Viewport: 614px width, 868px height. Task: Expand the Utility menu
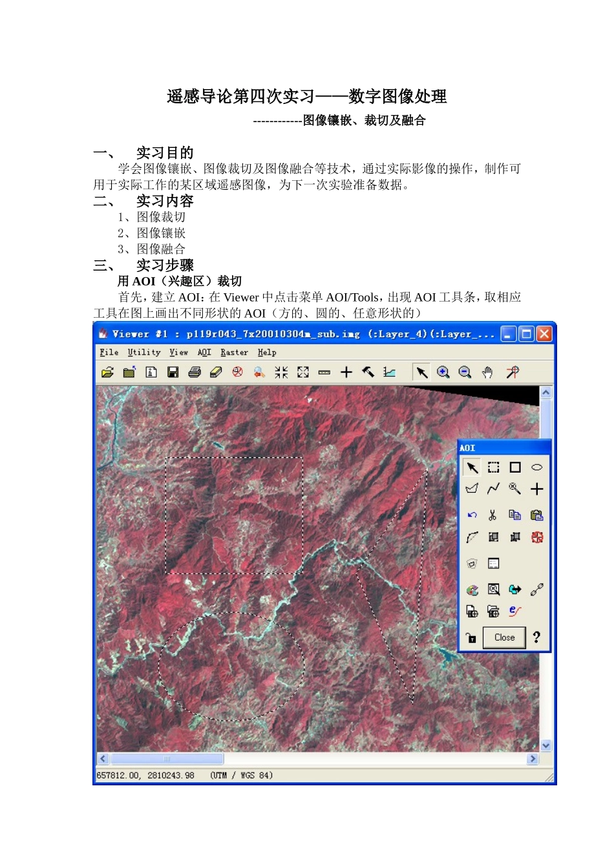143,353
